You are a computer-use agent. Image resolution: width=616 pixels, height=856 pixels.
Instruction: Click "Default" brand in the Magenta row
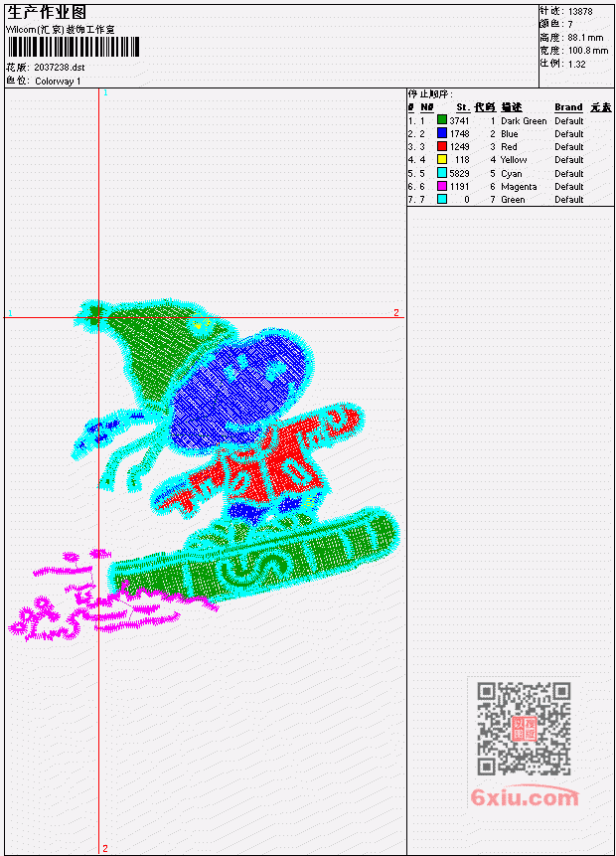(569, 187)
